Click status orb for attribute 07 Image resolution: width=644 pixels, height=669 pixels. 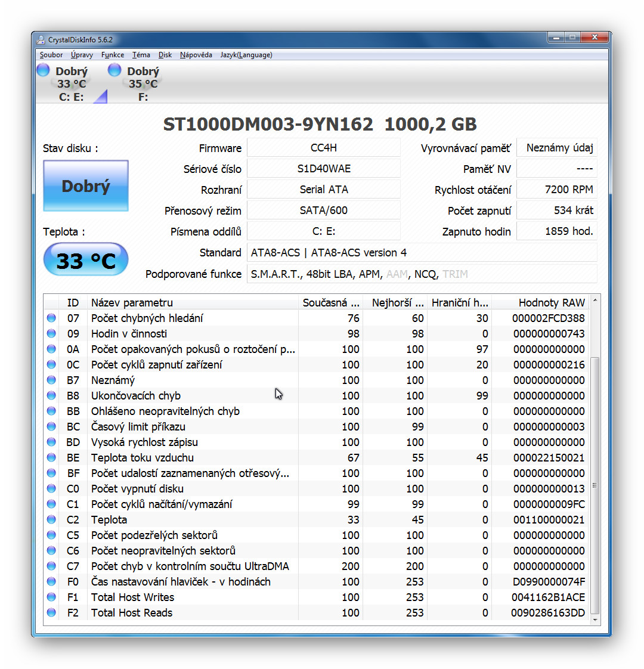point(51,318)
